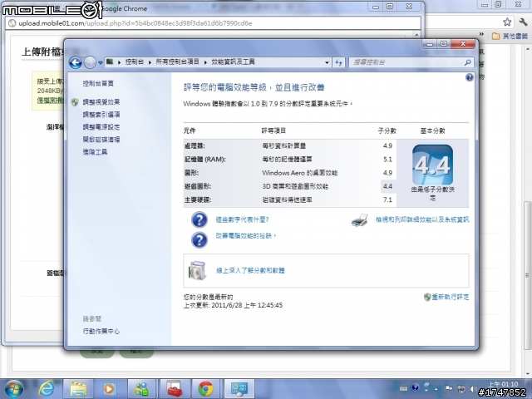This screenshot has width=532, height=399.
Task: Open 調整索引選項 sidebar link
Action: point(101,115)
